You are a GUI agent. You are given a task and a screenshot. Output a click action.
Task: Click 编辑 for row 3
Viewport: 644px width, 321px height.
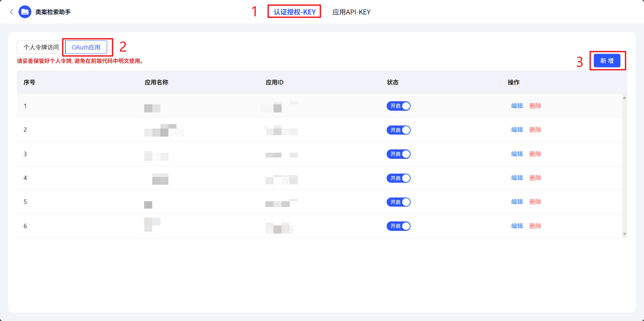[x=517, y=154]
